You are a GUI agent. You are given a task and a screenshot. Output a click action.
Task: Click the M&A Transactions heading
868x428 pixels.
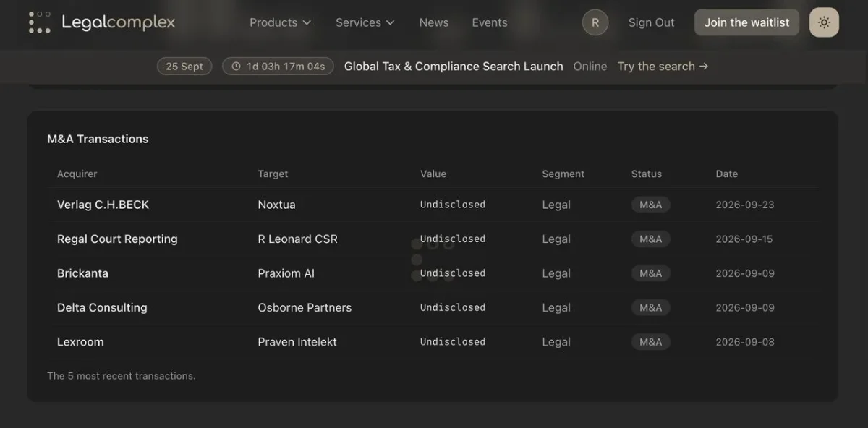pos(98,139)
